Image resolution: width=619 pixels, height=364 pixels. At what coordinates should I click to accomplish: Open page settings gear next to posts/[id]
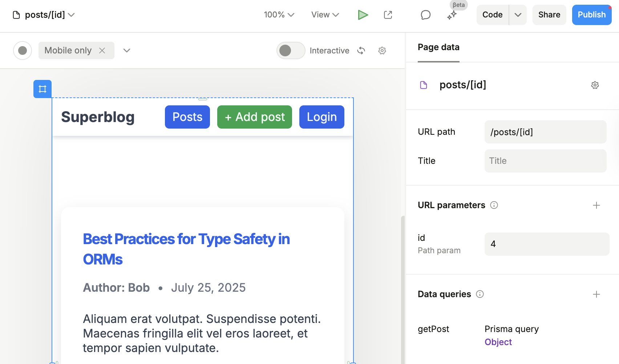[x=595, y=85]
